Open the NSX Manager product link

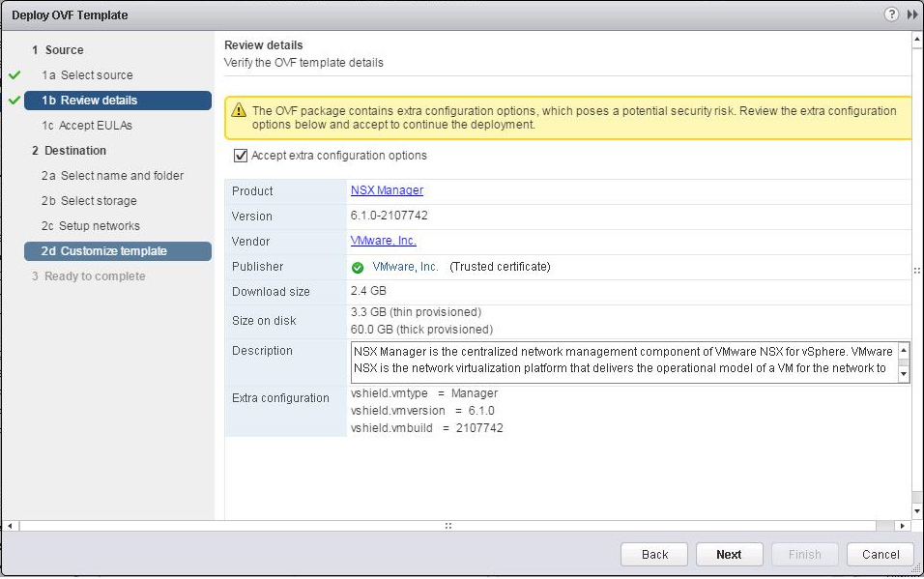click(x=387, y=190)
